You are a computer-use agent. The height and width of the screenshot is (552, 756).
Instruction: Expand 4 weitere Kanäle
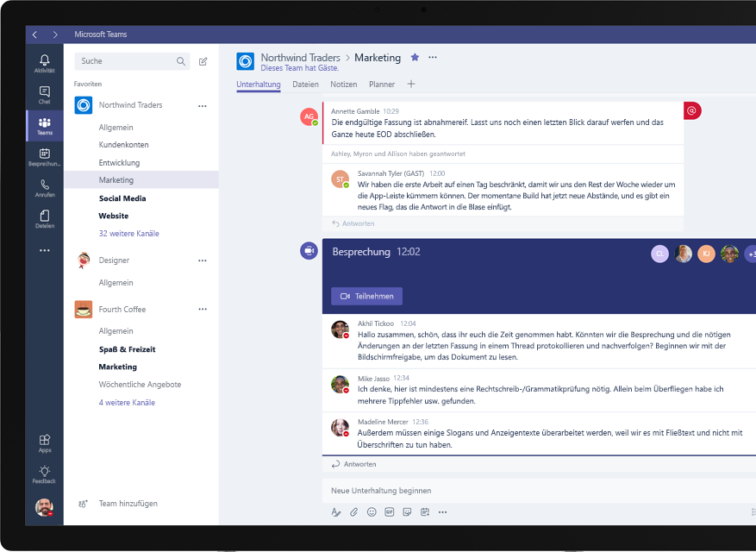click(x=127, y=403)
